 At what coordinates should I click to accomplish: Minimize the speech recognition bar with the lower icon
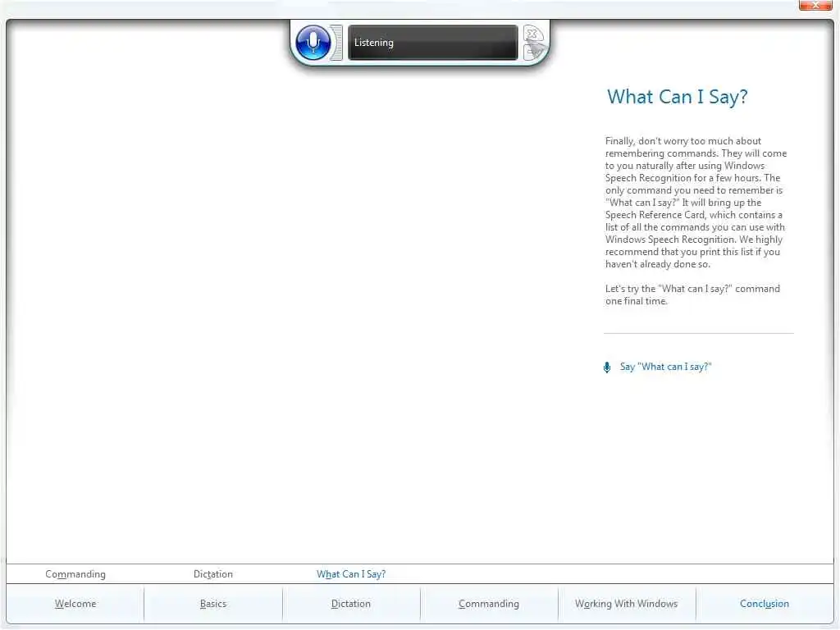coord(534,52)
